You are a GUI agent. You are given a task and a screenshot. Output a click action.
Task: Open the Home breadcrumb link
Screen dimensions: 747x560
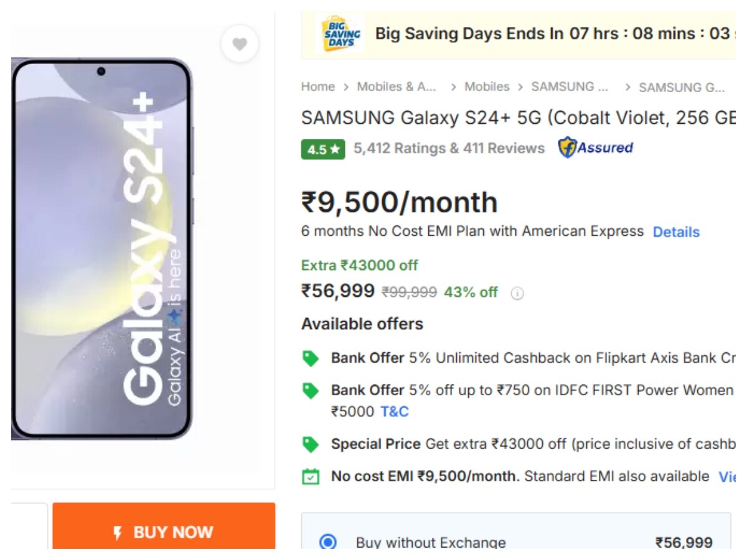coord(318,87)
